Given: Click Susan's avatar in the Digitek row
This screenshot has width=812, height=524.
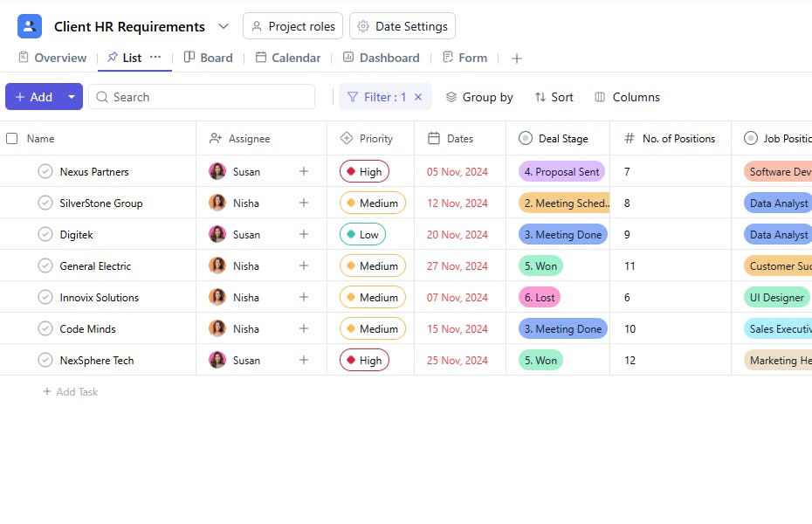Looking at the screenshot, I should [217, 235].
